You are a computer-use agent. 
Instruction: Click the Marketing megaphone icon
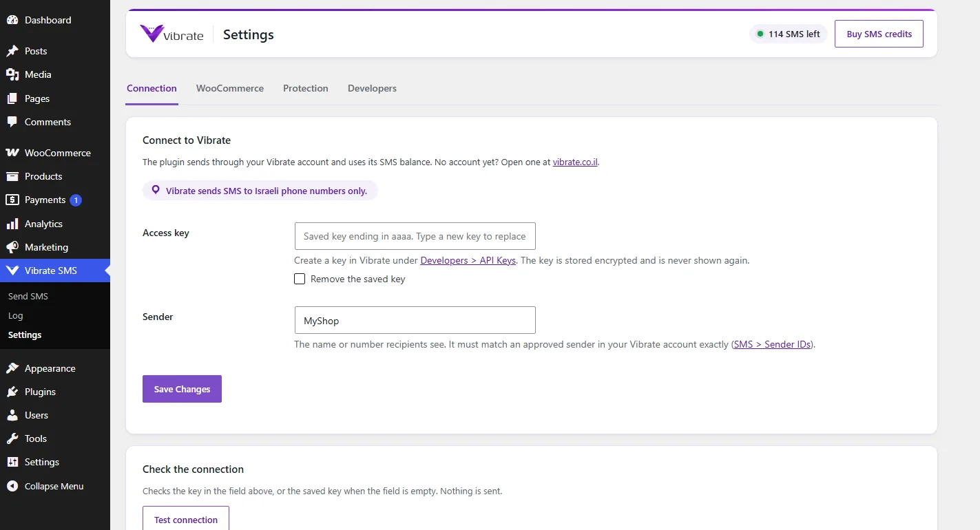12,247
